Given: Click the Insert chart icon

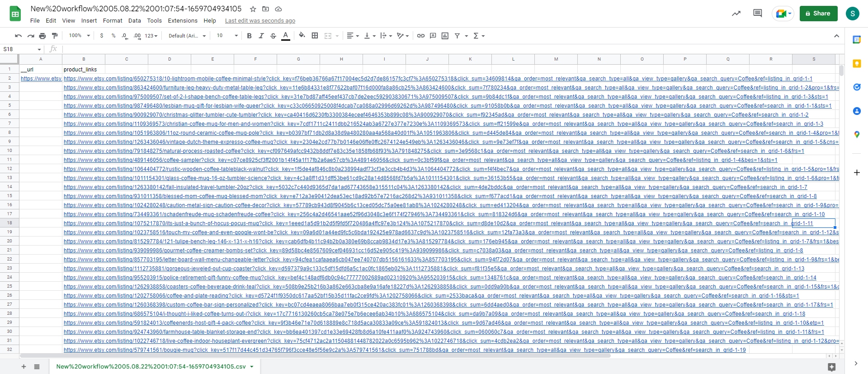Looking at the screenshot, I should pos(445,36).
